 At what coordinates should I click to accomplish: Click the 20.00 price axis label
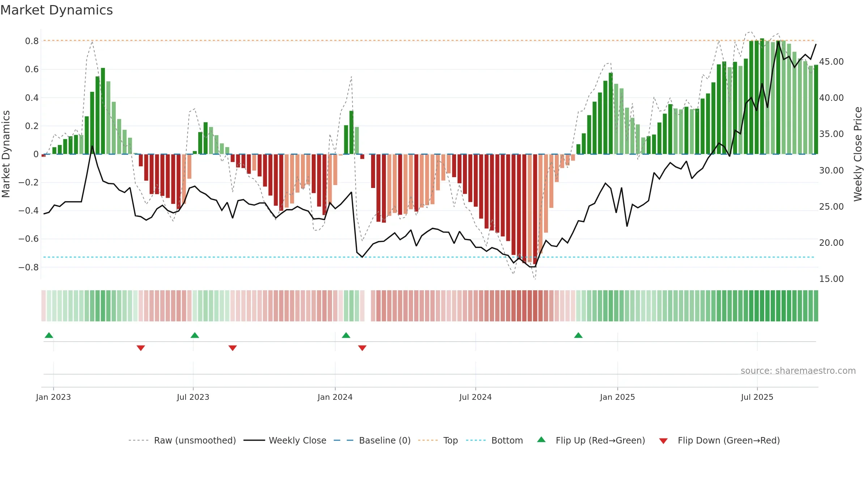click(x=831, y=243)
